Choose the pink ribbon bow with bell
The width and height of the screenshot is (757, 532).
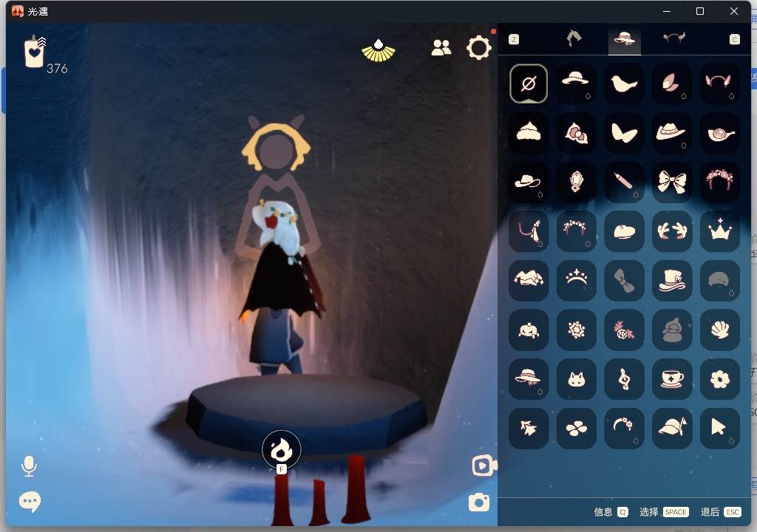(x=576, y=132)
